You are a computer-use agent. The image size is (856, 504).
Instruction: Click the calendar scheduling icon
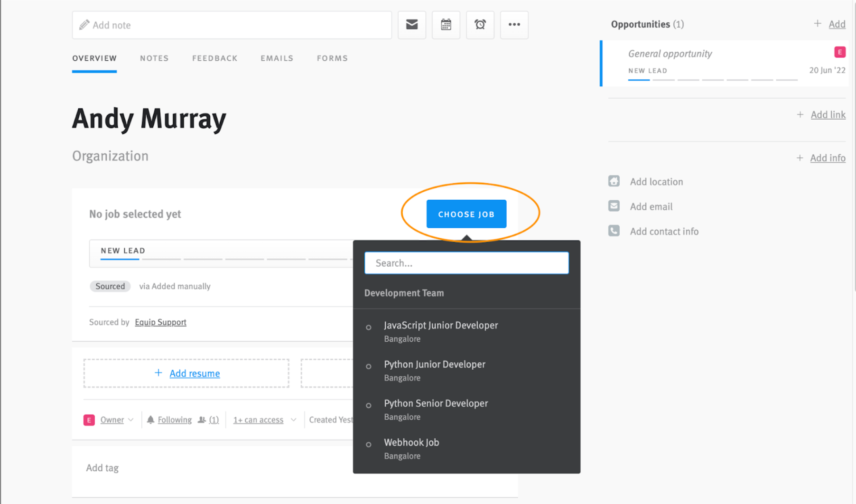(446, 25)
